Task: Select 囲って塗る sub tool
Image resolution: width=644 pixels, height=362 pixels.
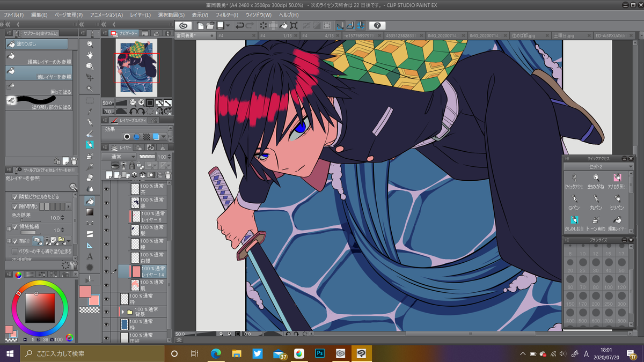Action: click(x=38, y=87)
